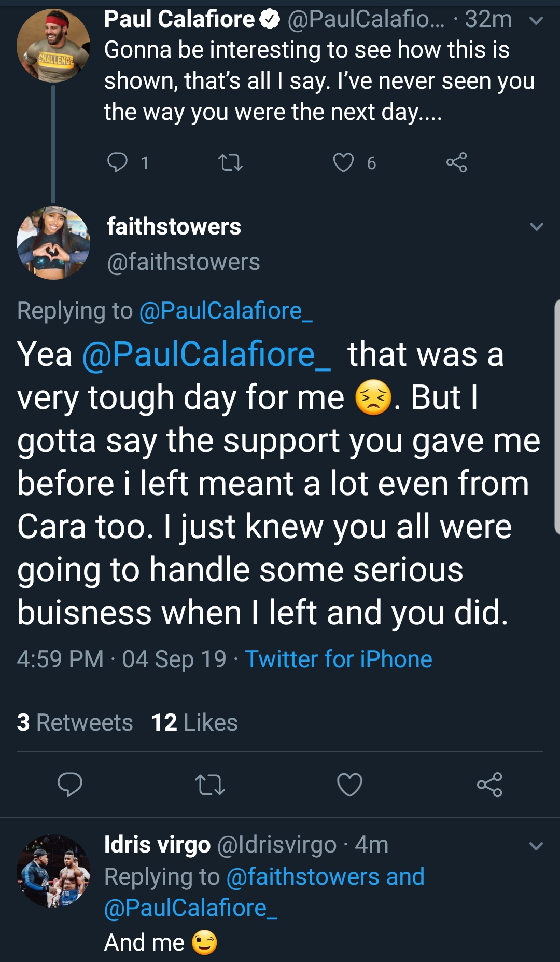Open faithstowers' profile avatar
The image size is (560, 962).
[x=53, y=243]
